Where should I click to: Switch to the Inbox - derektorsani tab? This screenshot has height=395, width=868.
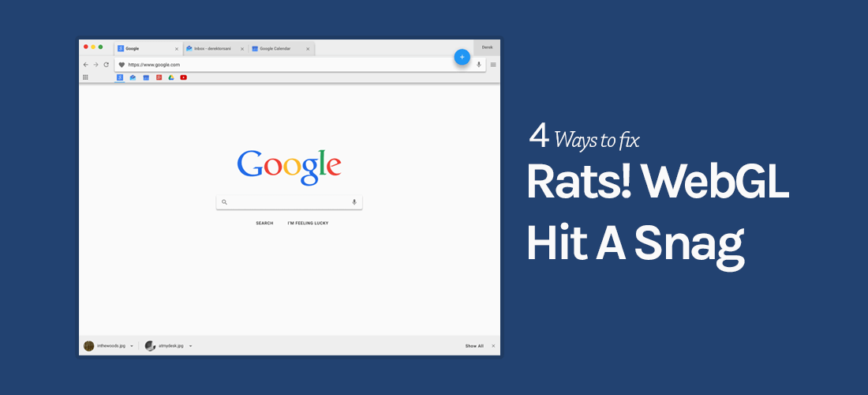(x=215, y=49)
